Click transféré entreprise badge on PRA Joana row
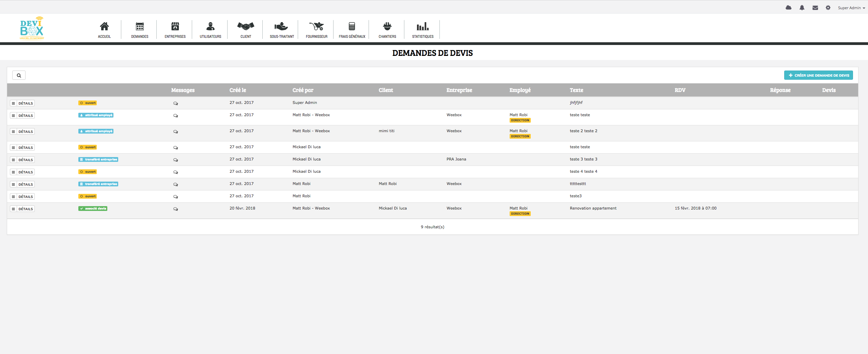The height and width of the screenshot is (354, 868). pos(98,159)
